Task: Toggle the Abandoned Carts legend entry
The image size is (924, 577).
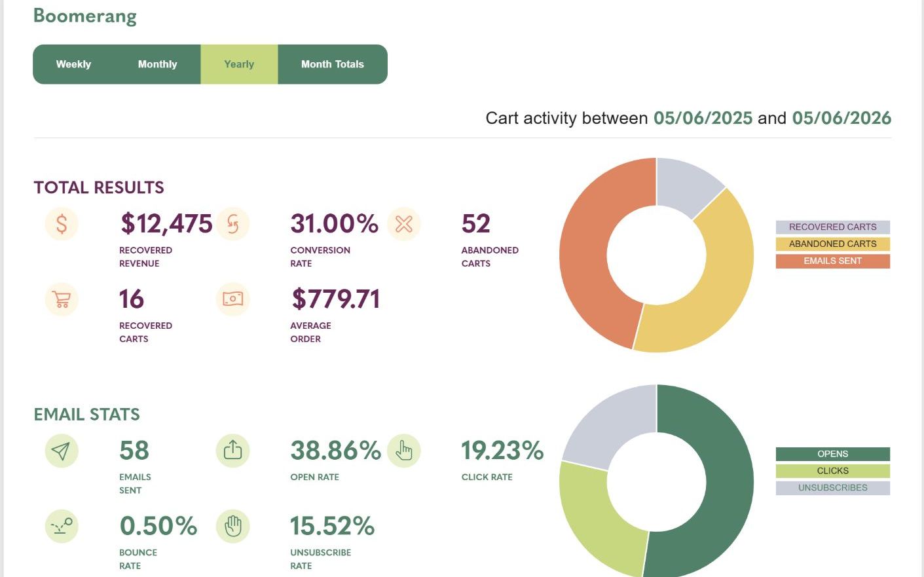Action: pos(833,244)
